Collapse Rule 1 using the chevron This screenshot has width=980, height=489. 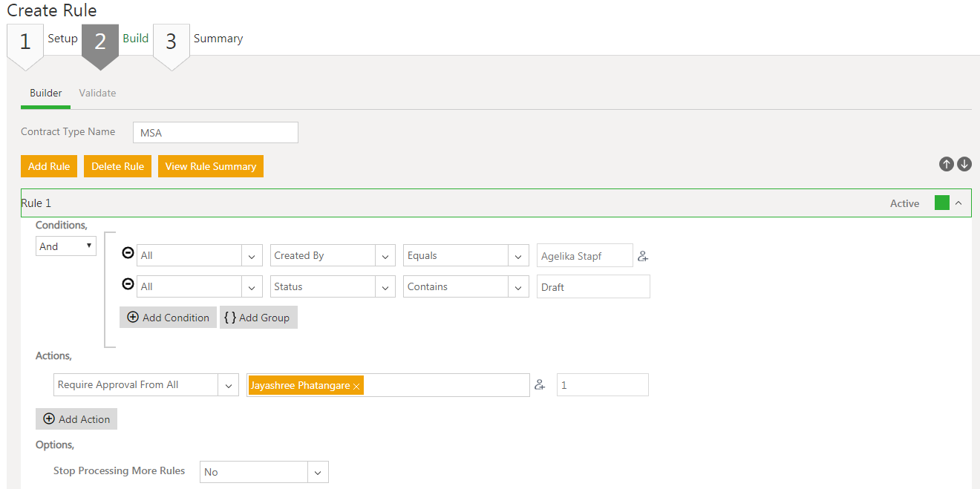coord(958,203)
